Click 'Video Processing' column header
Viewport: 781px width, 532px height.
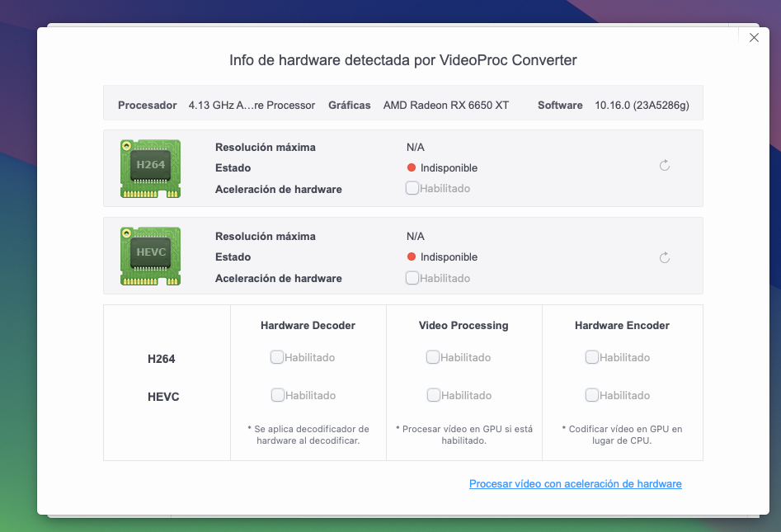tap(463, 325)
